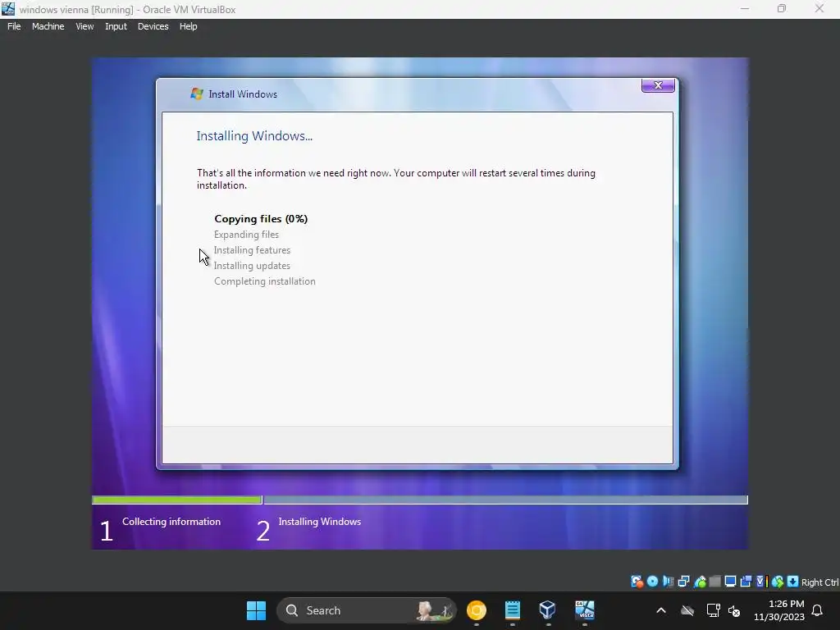This screenshot has width=840, height=630.
Task: Open the notifications bell icon
Action: click(818, 610)
